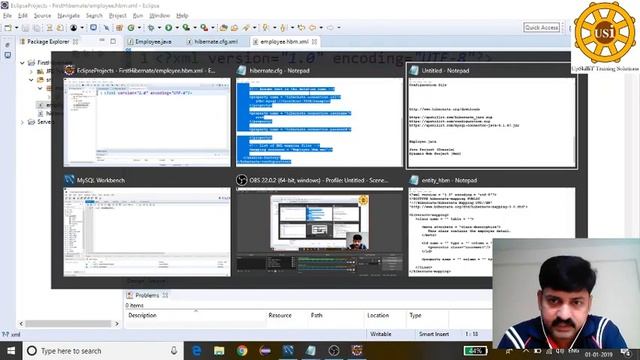Sort Problems by the Path column header
This screenshot has height=360, width=640.
[316, 316]
